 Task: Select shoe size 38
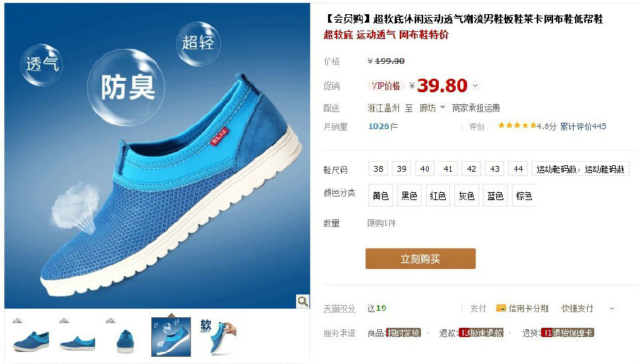[378, 169]
